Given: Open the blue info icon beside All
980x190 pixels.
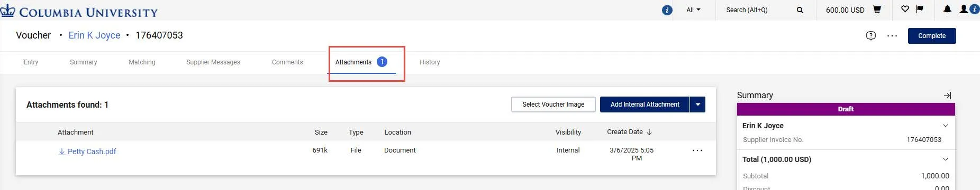Looking at the screenshot, I should click(667, 10).
